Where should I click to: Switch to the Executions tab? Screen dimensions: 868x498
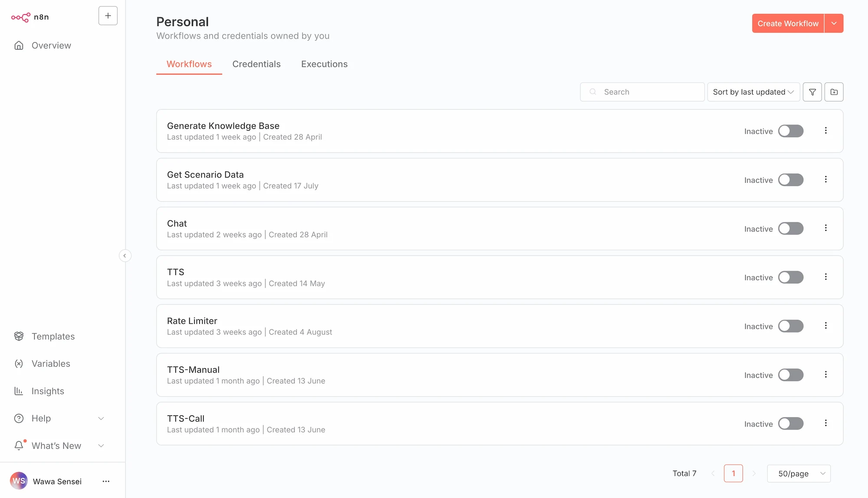click(324, 64)
